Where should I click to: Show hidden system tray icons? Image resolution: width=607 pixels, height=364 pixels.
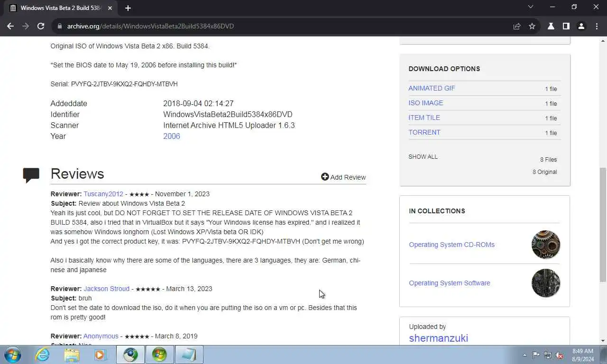[524, 355]
